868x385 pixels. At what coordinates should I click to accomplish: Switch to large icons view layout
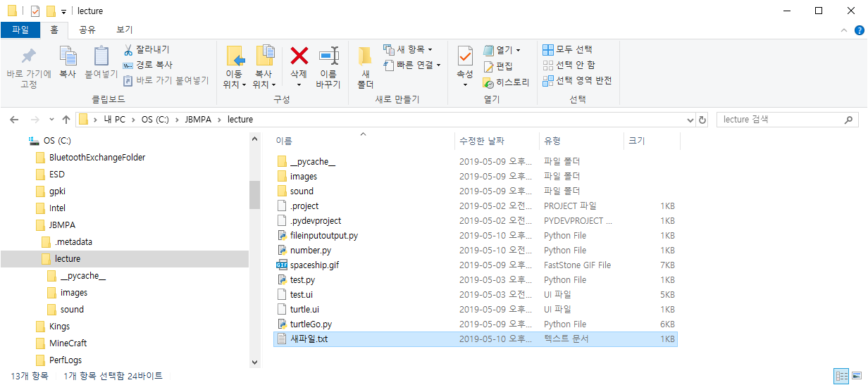tap(858, 377)
